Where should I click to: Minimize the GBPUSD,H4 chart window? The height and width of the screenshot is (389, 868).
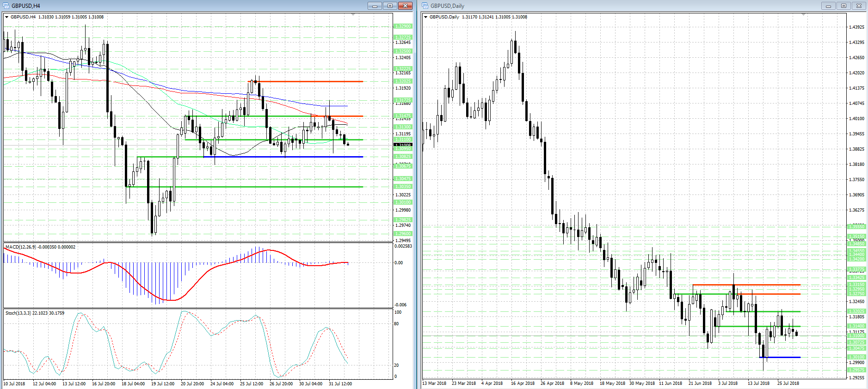pos(375,6)
